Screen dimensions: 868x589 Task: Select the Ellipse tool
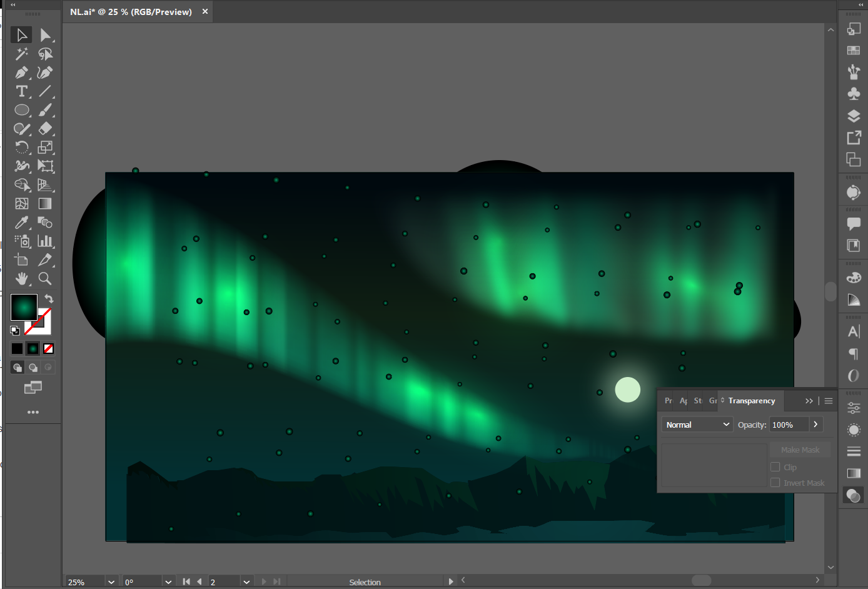tap(21, 110)
